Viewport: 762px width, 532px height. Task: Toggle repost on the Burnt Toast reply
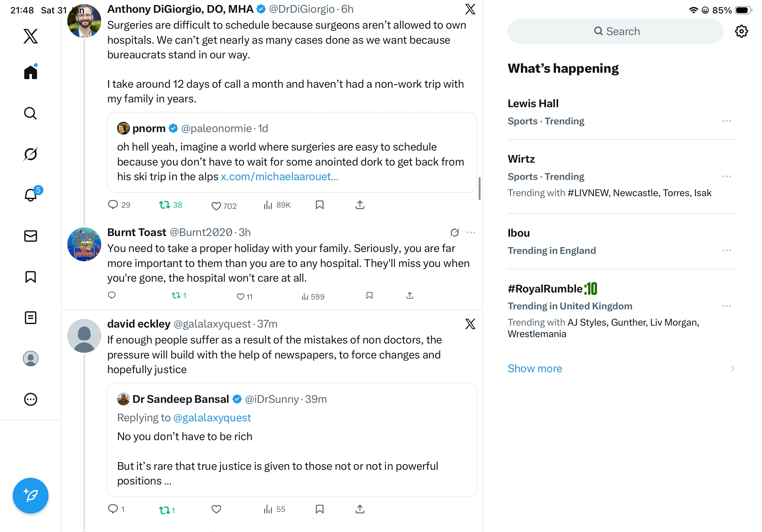[x=176, y=295]
